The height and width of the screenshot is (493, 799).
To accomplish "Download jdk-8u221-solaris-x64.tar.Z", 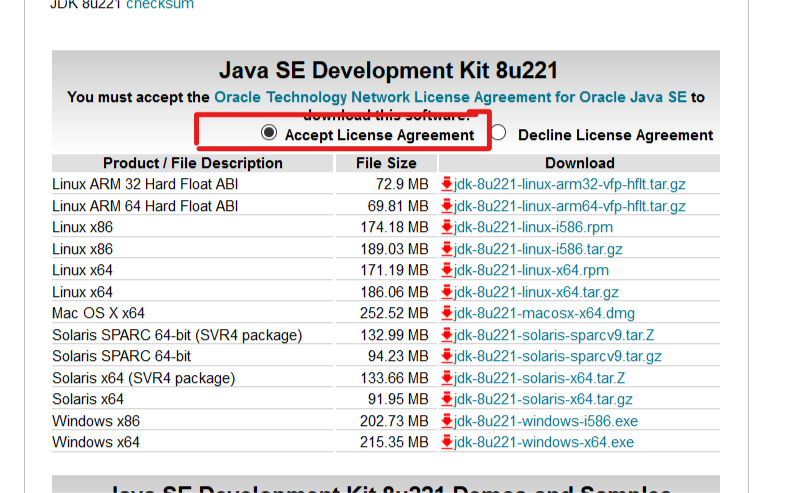I will pos(540,378).
